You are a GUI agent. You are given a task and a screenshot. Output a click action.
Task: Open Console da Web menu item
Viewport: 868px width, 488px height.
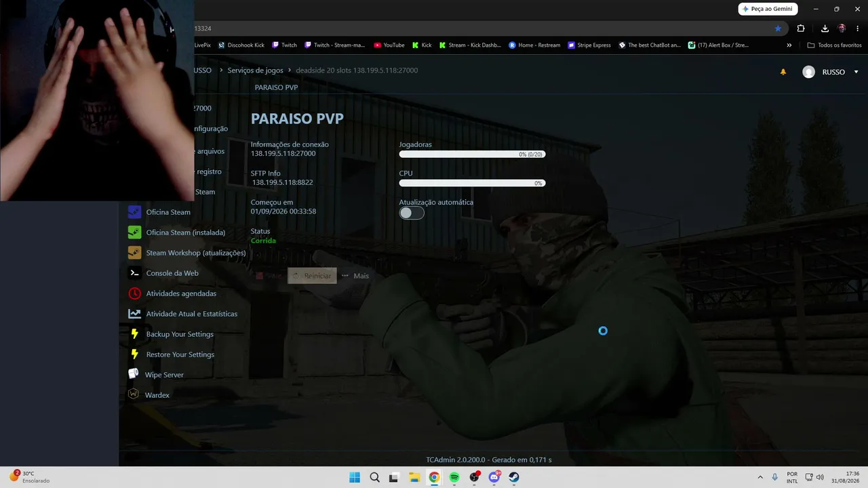pyautogui.click(x=172, y=273)
